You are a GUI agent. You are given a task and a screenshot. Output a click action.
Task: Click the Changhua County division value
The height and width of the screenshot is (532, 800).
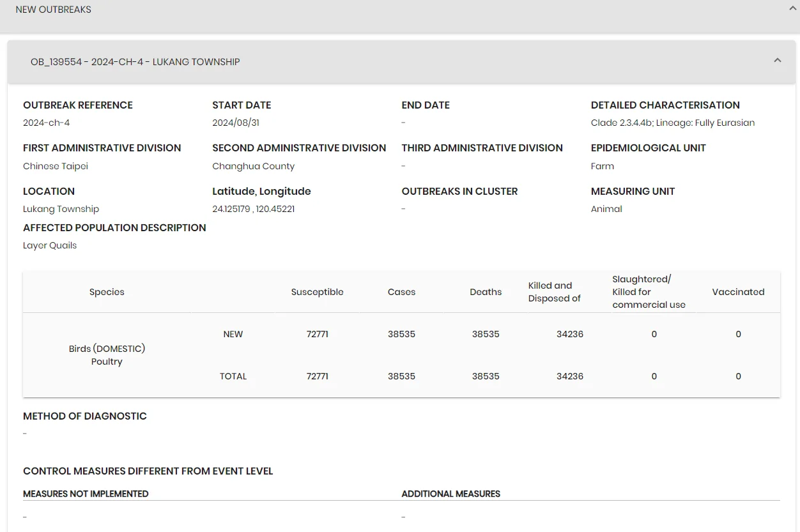254,166
